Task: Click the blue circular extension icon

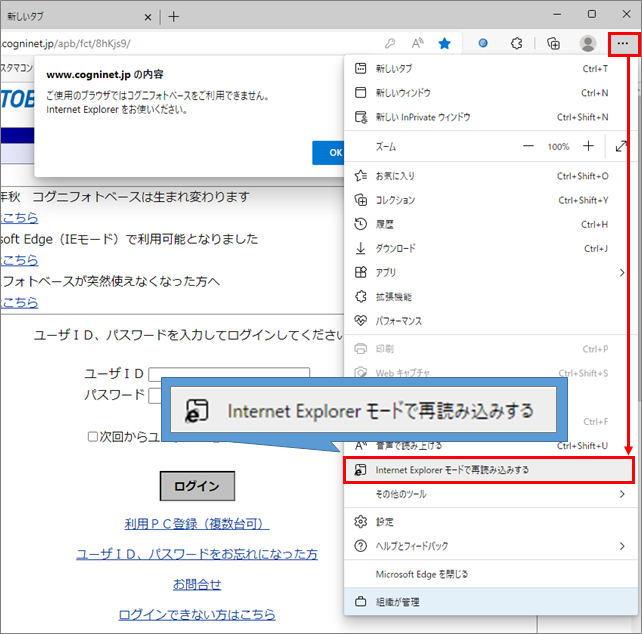Action: (x=483, y=43)
